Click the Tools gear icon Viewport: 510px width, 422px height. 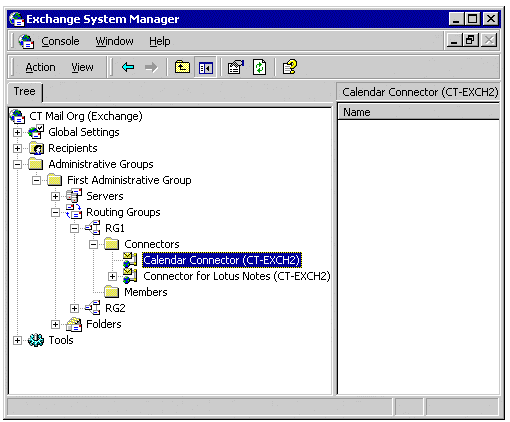36,340
